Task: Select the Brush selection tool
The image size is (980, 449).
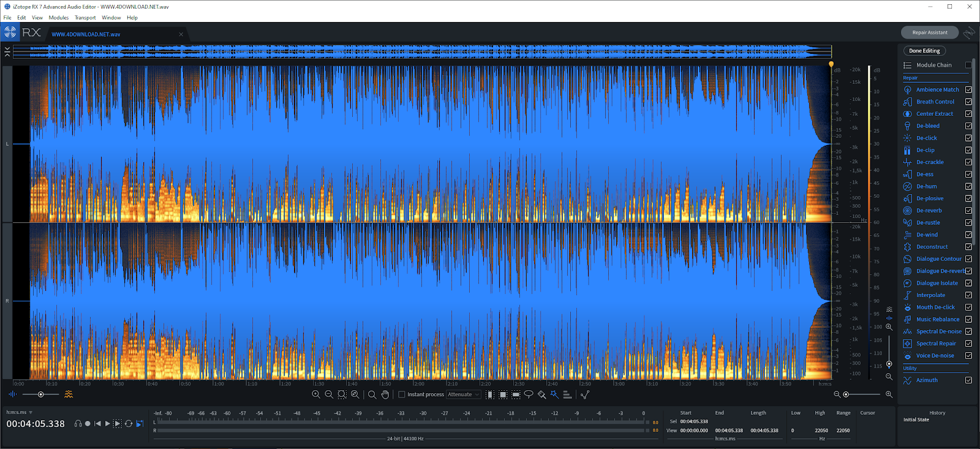Action: click(541, 394)
